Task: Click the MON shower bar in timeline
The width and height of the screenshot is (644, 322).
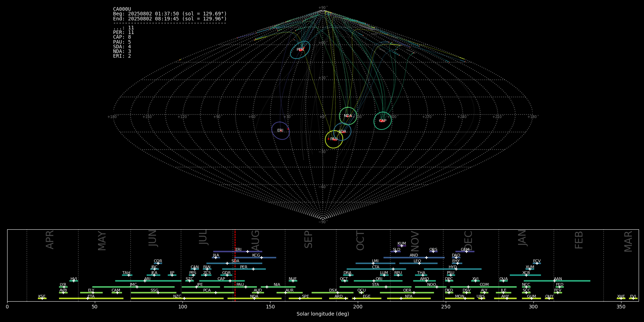Action: coord(460,298)
